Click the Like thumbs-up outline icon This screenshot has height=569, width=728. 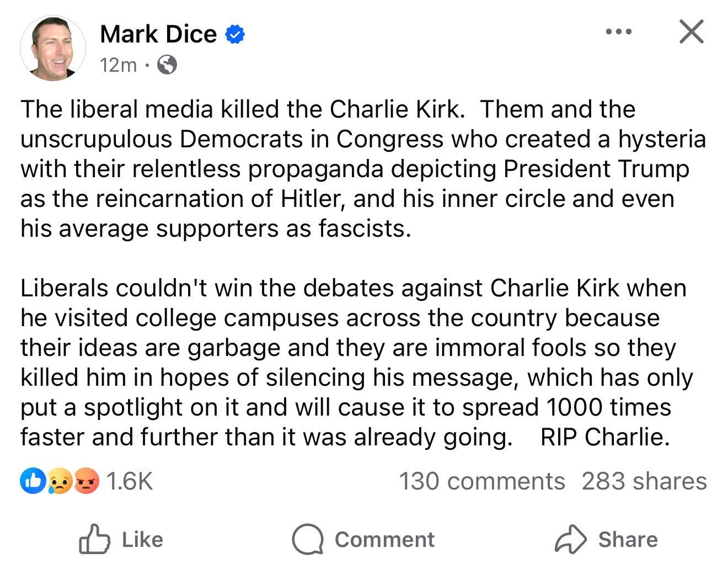click(x=94, y=539)
